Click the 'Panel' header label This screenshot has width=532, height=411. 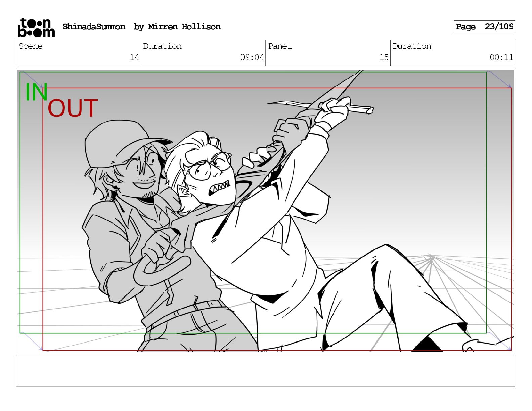point(280,46)
